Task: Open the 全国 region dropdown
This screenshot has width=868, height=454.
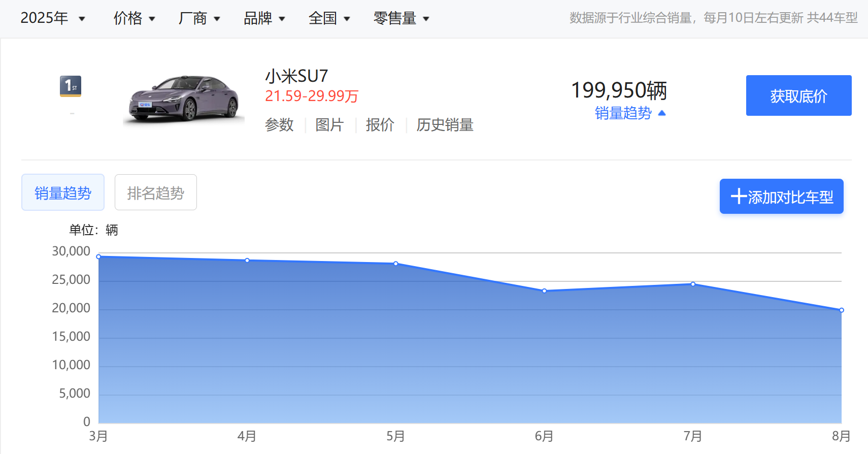Action: tap(329, 18)
